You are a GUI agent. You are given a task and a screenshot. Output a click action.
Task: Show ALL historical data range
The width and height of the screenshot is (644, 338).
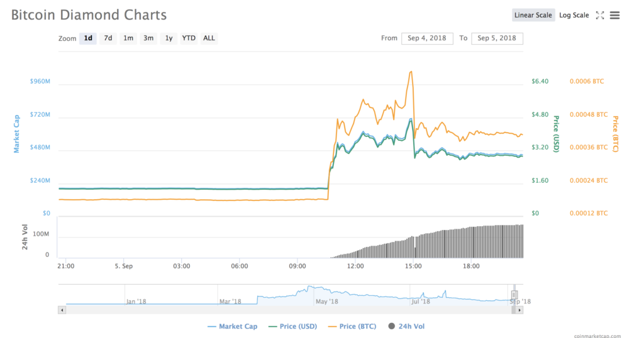coord(209,38)
